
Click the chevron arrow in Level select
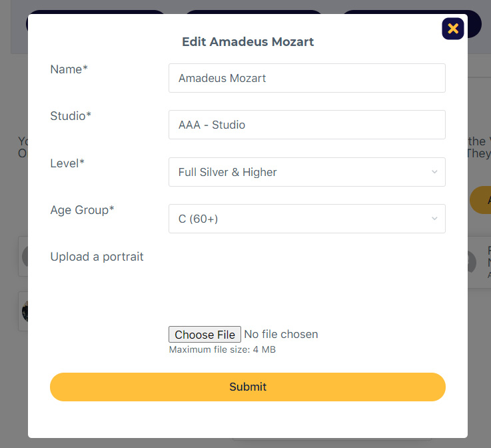tap(434, 172)
